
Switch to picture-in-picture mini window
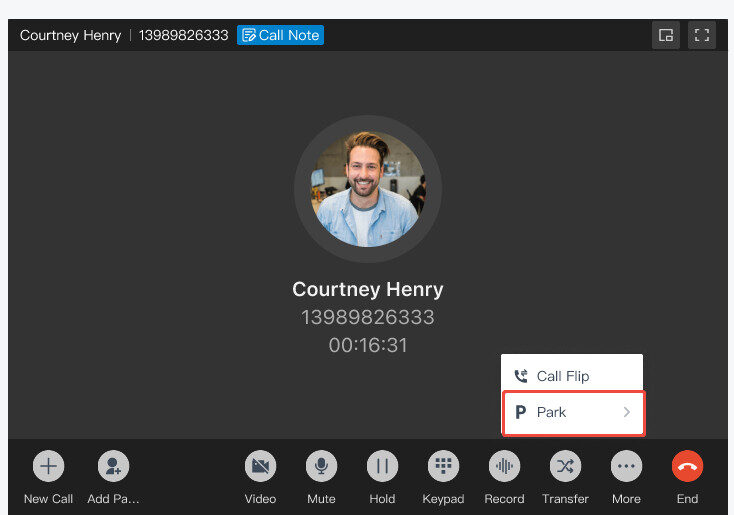tap(666, 35)
